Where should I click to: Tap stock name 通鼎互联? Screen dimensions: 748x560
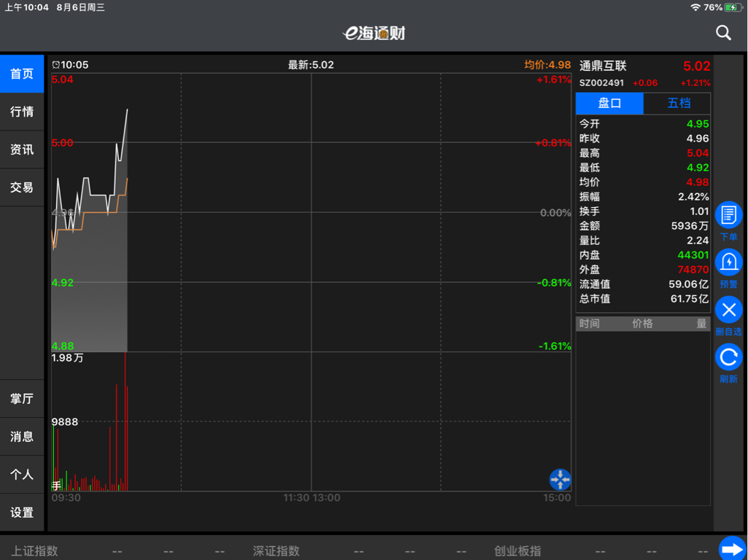pyautogui.click(x=603, y=66)
